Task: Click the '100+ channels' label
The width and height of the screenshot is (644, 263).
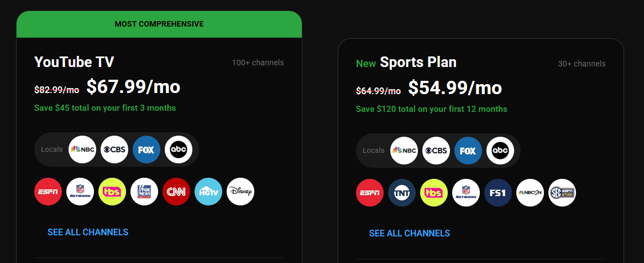Action: pos(258,63)
